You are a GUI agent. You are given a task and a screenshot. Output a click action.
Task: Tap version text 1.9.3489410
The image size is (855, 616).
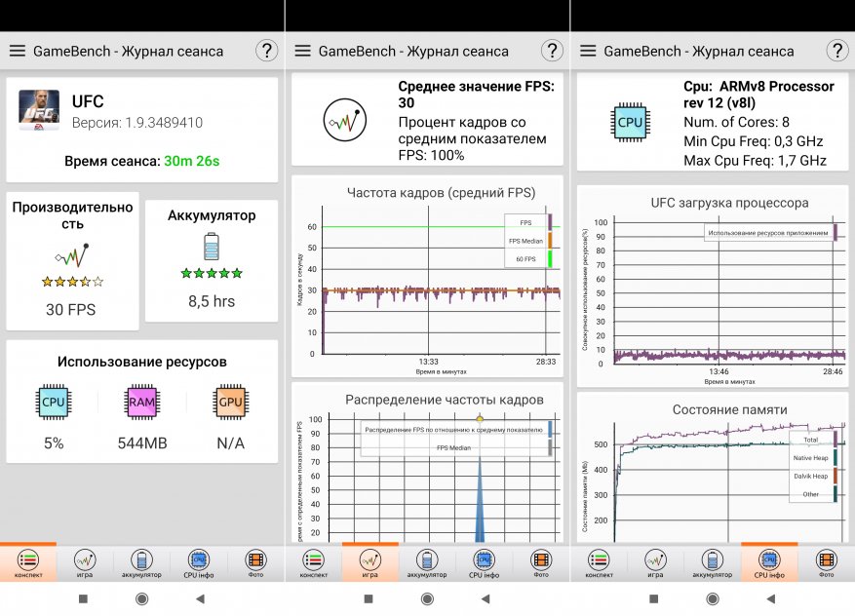(x=164, y=122)
